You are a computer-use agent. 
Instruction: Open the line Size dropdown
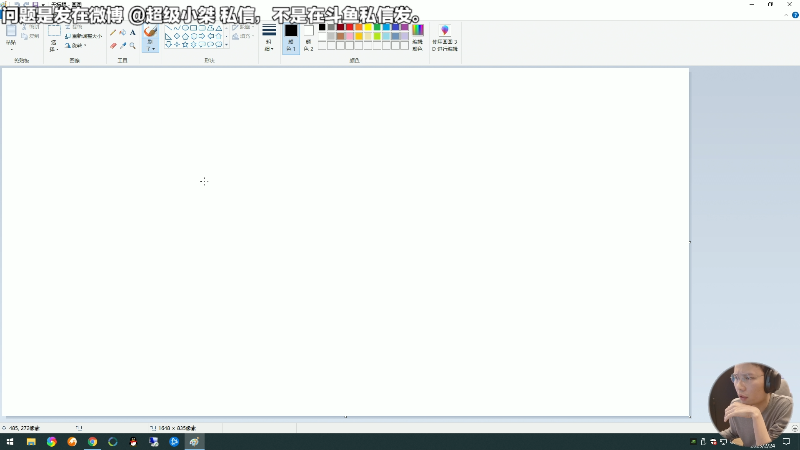tap(269, 38)
